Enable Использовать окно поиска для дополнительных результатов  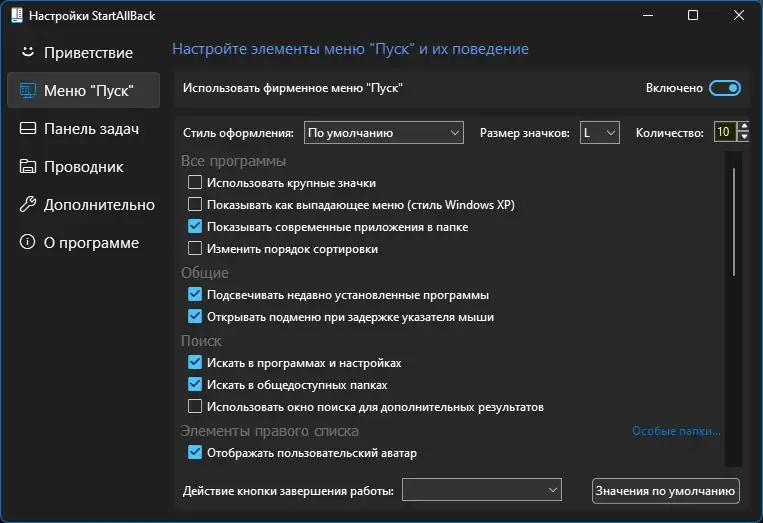(195, 406)
